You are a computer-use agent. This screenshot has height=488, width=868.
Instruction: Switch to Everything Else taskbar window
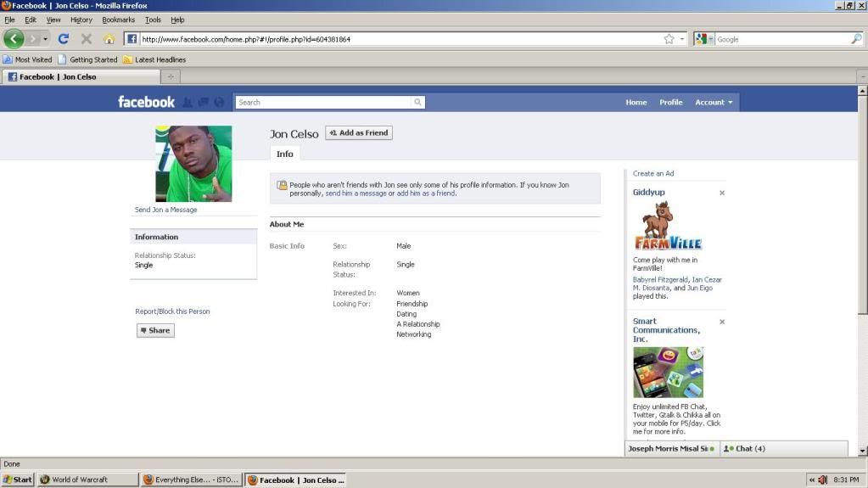pyautogui.click(x=191, y=480)
